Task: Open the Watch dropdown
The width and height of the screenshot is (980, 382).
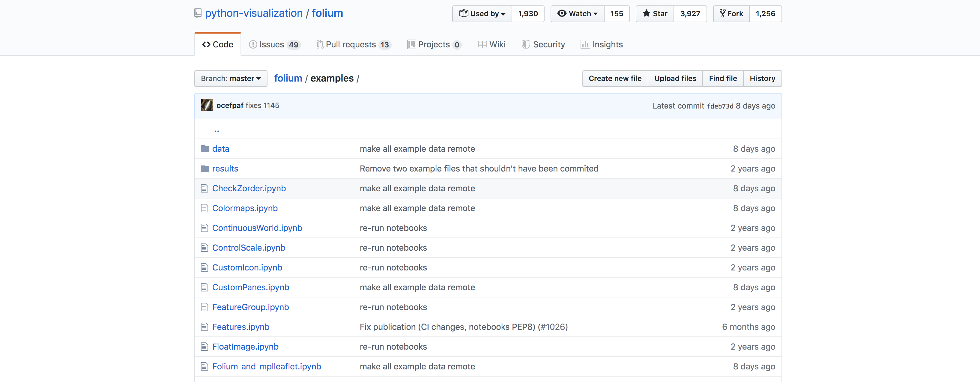Action: click(x=578, y=14)
